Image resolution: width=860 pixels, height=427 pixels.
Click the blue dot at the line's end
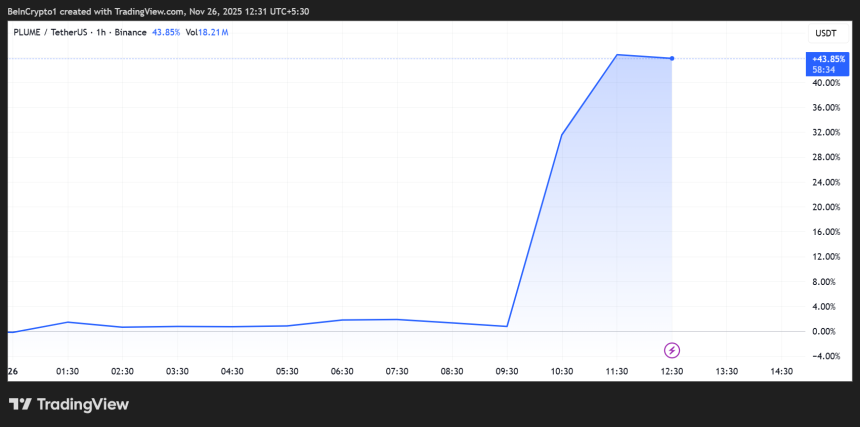coord(672,58)
